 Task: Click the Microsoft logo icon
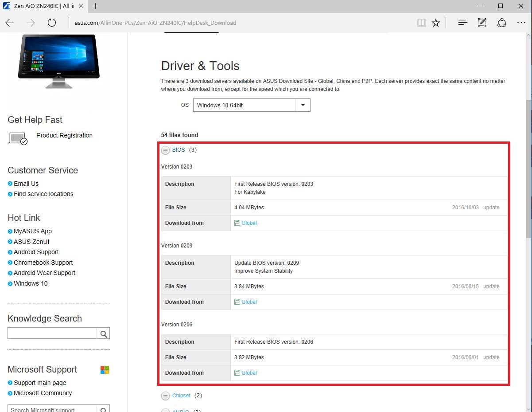click(x=105, y=370)
